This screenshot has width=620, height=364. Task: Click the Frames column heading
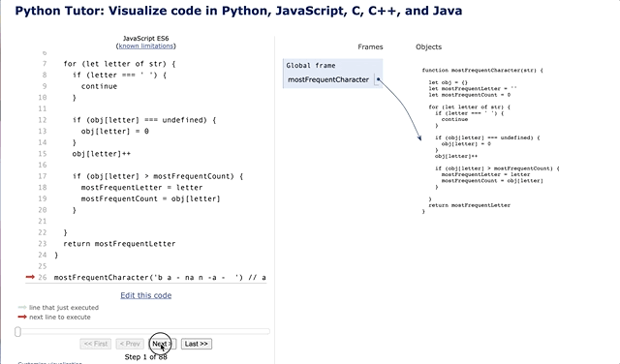click(x=370, y=46)
